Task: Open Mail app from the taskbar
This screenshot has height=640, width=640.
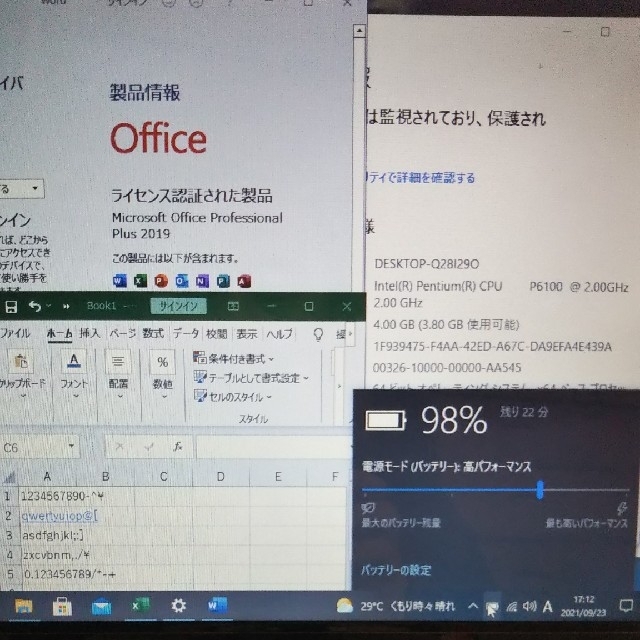Action: coord(101,606)
